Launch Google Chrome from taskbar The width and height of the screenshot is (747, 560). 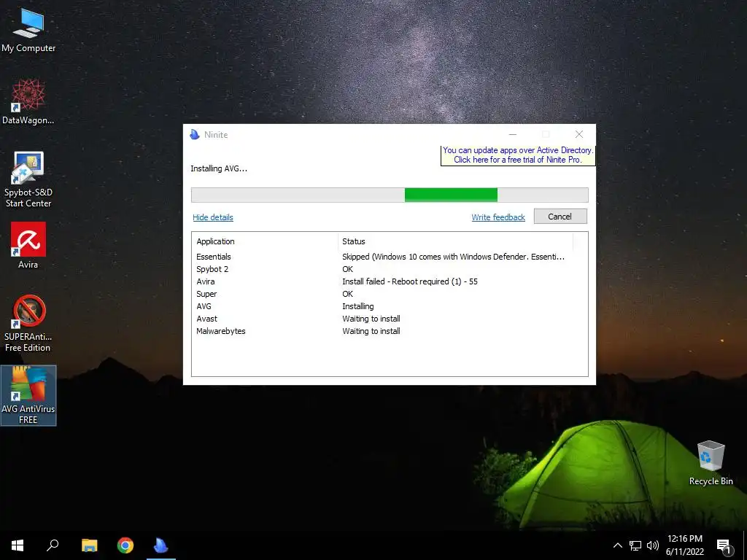tap(125, 545)
